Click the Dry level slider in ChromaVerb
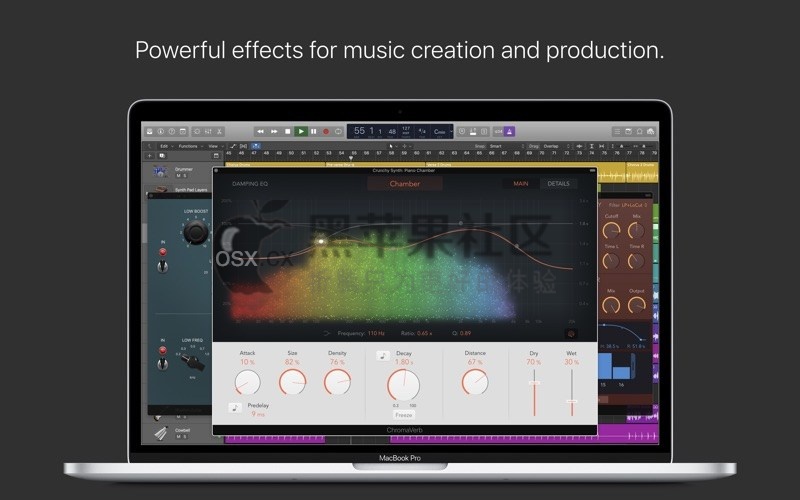 [x=534, y=393]
